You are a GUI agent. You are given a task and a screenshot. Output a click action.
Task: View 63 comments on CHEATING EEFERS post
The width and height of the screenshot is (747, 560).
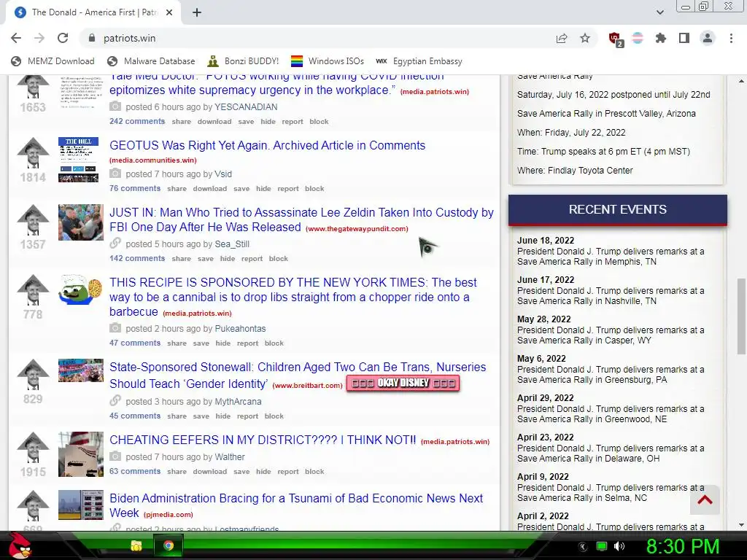pyautogui.click(x=135, y=471)
